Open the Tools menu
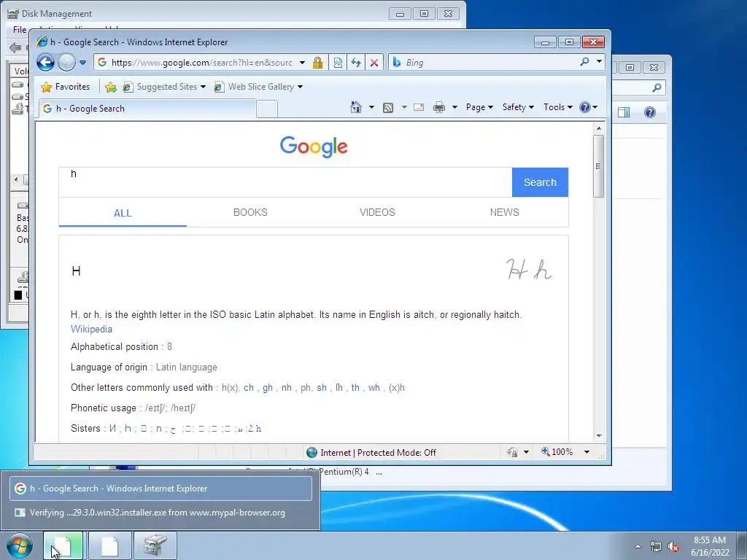747x560 pixels. 558,107
